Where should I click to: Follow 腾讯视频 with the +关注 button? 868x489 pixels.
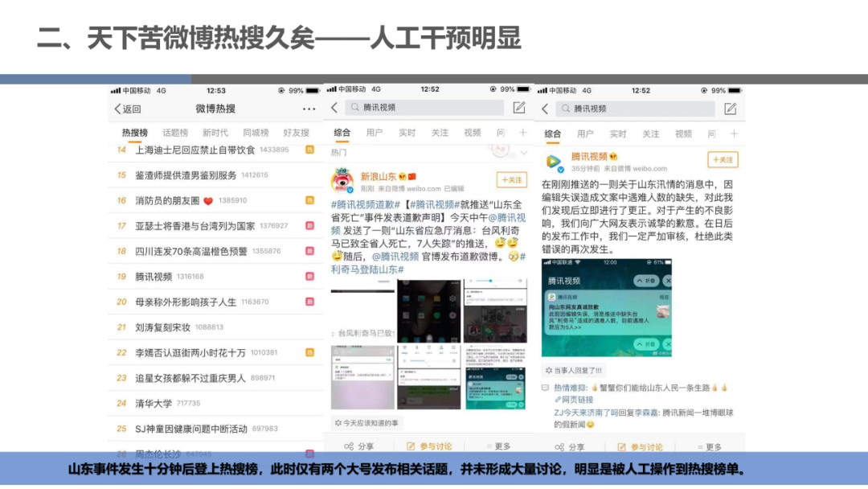coord(723,160)
